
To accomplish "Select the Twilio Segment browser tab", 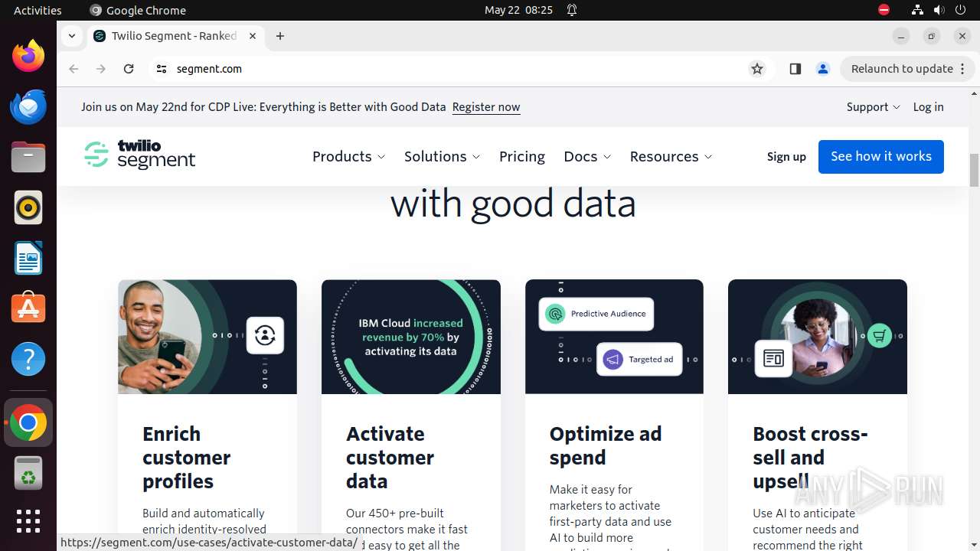I will pos(175,36).
